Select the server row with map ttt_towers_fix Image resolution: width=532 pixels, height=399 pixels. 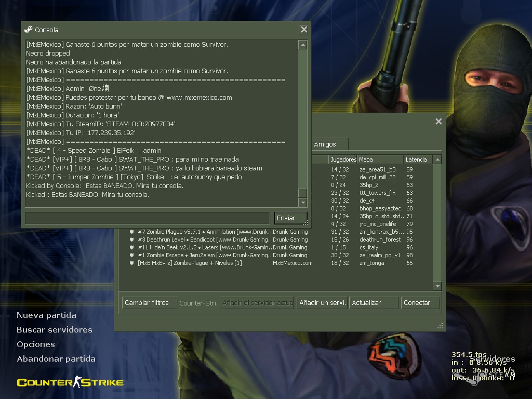(372, 193)
